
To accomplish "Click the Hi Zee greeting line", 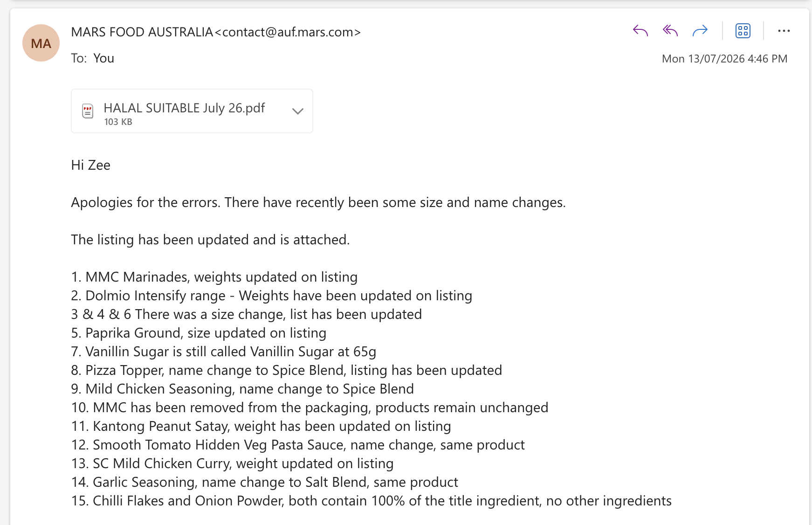I will click(90, 165).
